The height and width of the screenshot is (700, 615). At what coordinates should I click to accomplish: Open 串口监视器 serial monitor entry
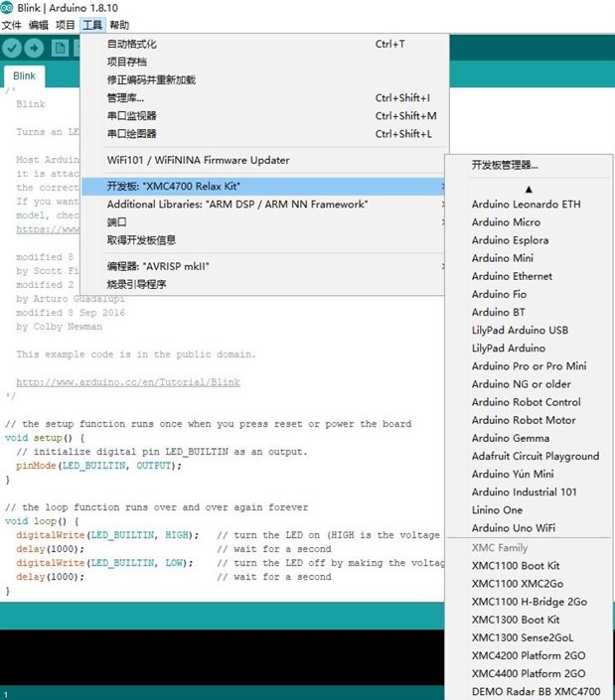point(263,115)
